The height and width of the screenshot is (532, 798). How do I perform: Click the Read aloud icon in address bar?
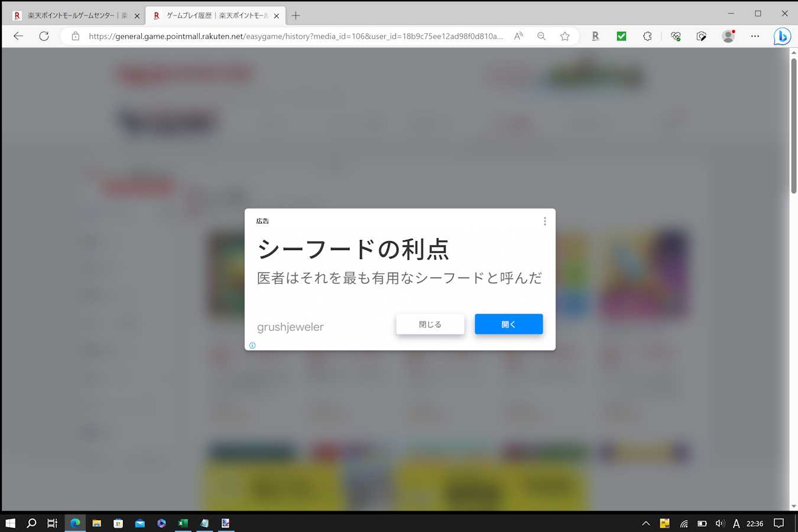coord(518,36)
